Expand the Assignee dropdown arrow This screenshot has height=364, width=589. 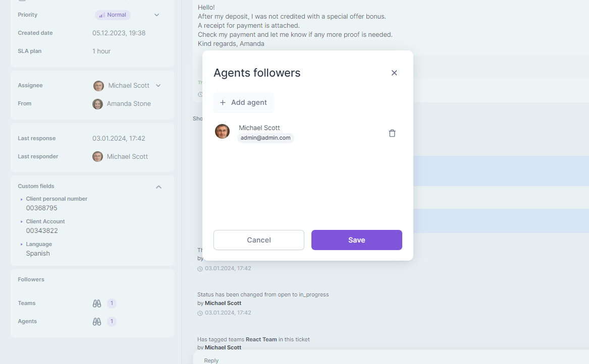158,86
